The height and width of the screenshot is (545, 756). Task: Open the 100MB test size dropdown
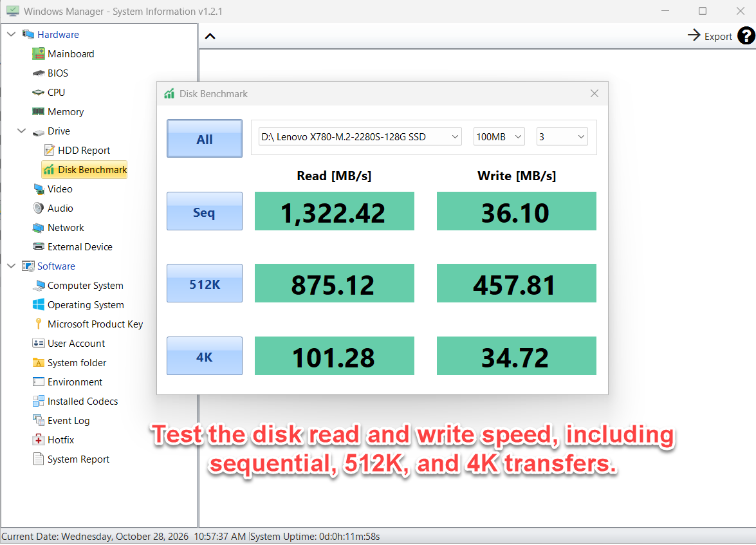499,137
